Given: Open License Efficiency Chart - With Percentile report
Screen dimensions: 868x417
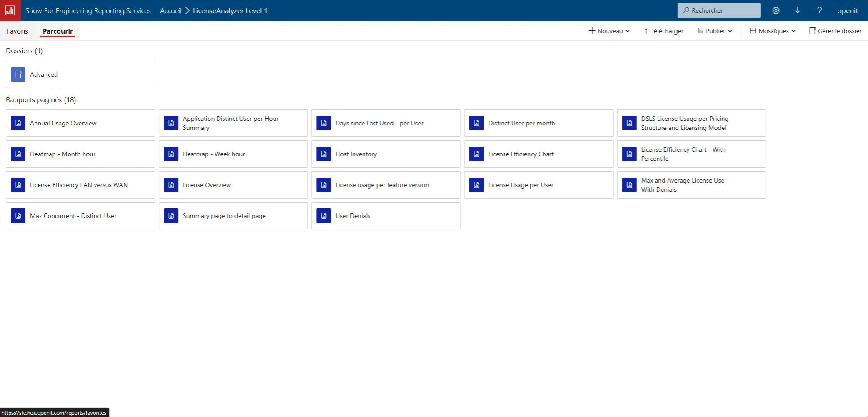Looking at the screenshot, I should coord(683,154).
